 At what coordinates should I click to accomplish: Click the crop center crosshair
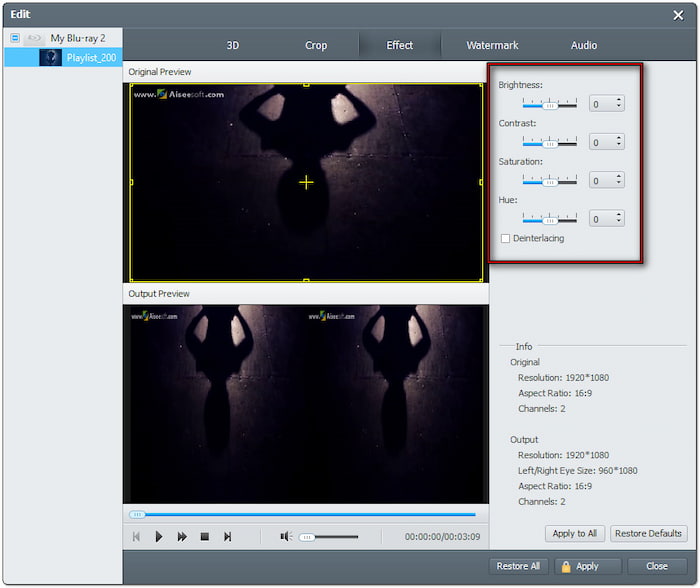pos(306,182)
